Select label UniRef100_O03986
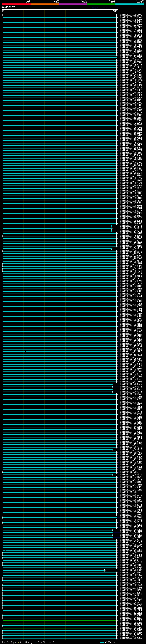The width and height of the screenshot is (146, 644). click(x=131, y=239)
